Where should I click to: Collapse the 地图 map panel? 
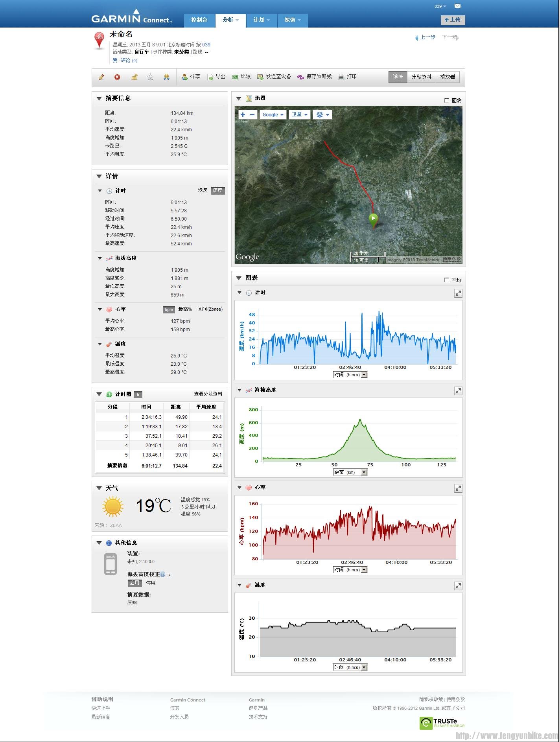pyautogui.click(x=239, y=98)
